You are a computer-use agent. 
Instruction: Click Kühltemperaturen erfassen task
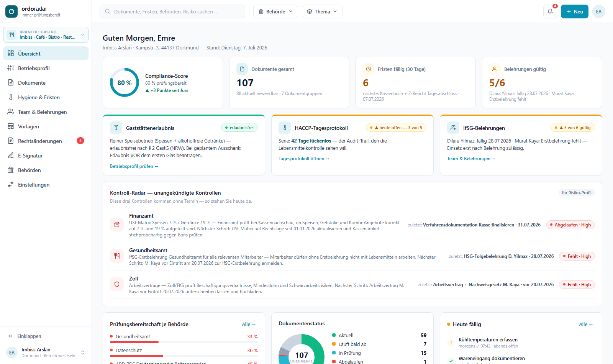point(488,339)
